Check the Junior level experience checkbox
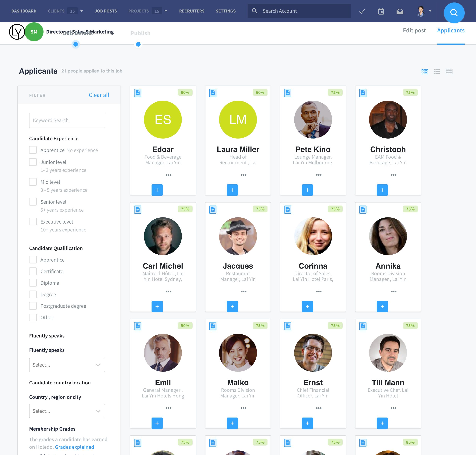 click(x=33, y=162)
